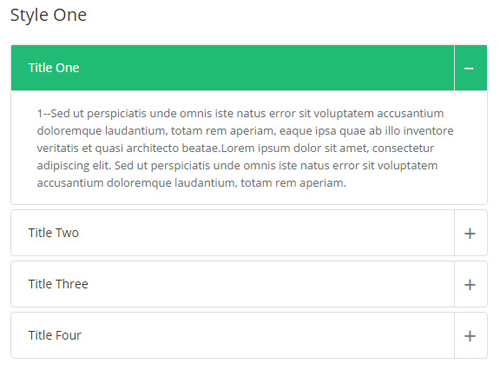
Task: Open the Title Three accordion label
Action: (x=58, y=284)
